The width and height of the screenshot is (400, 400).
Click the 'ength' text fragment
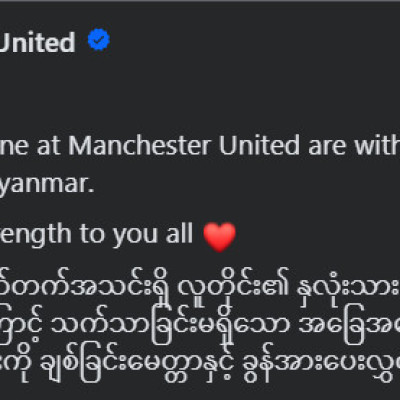pos(36,235)
